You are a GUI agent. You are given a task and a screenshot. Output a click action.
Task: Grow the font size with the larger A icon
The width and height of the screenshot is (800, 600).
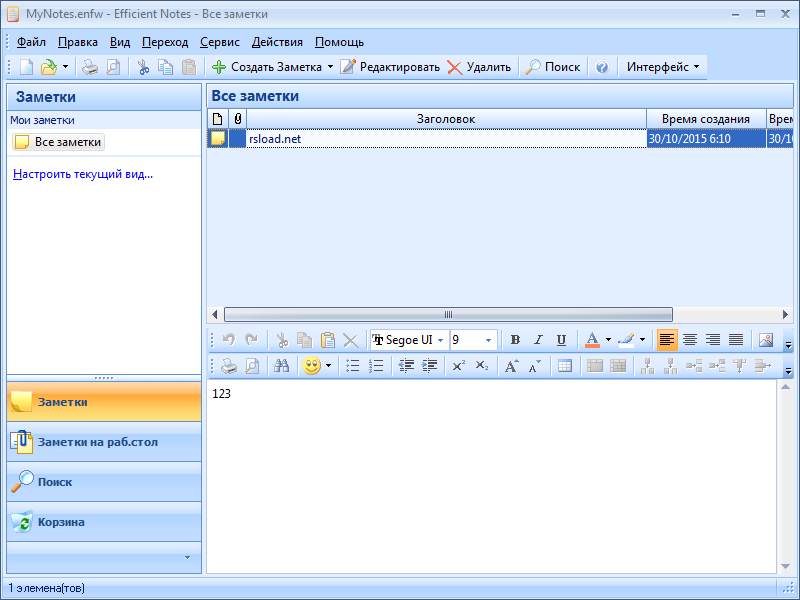pos(511,366)
